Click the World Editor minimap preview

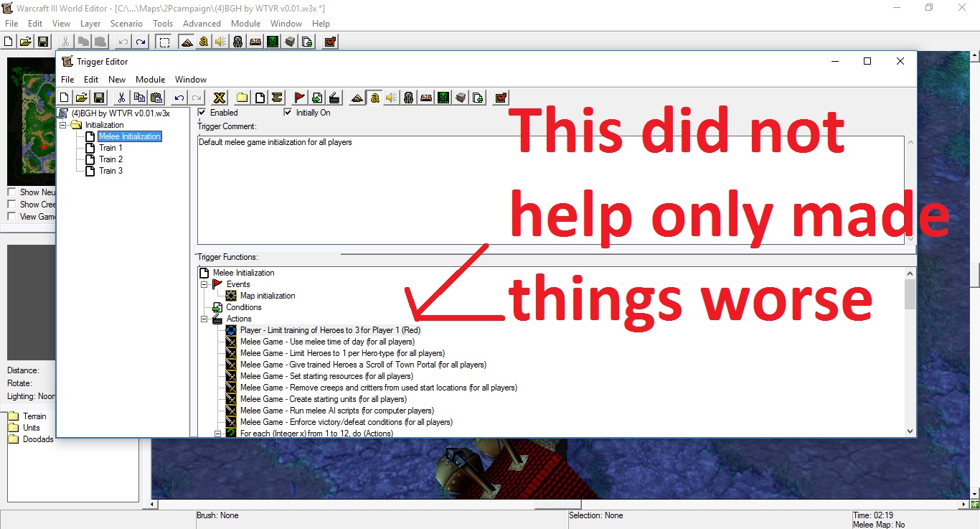click(x=32, y=122)
